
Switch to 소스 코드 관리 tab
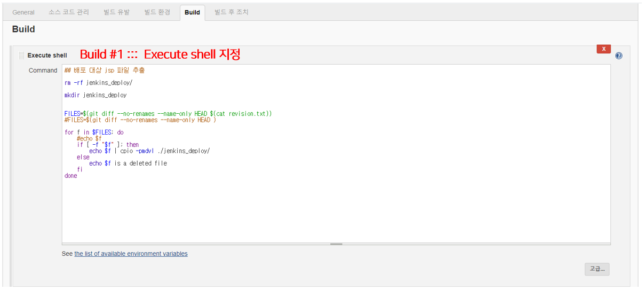click(69, 12)
